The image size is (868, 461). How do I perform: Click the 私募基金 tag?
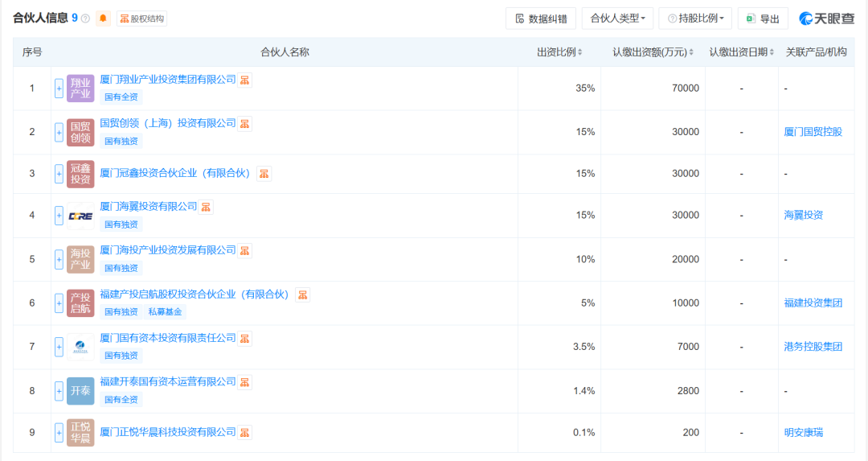click(165, 312)
